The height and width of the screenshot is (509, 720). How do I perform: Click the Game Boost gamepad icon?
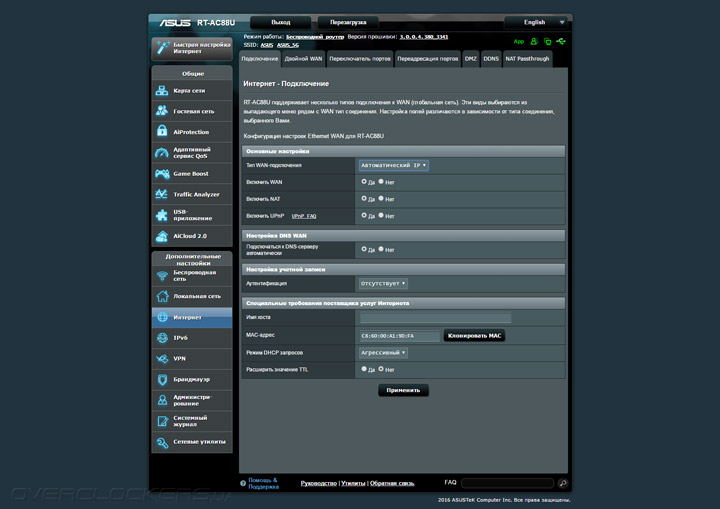tap(163, 173)
